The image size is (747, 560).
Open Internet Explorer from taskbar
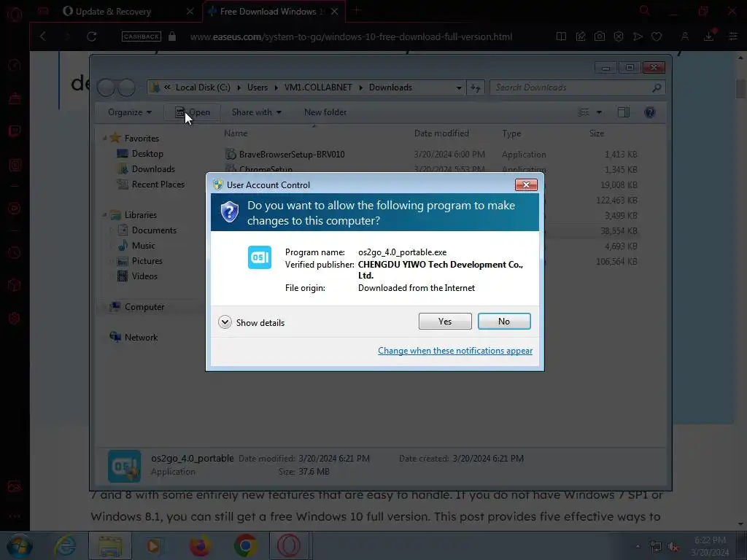tap(65, 545)
